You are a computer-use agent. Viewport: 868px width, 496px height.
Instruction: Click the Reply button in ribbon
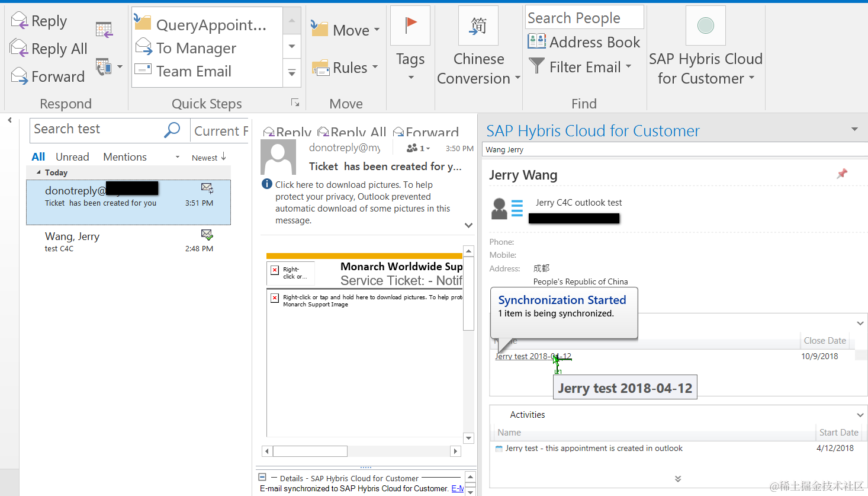coord(39,21)
